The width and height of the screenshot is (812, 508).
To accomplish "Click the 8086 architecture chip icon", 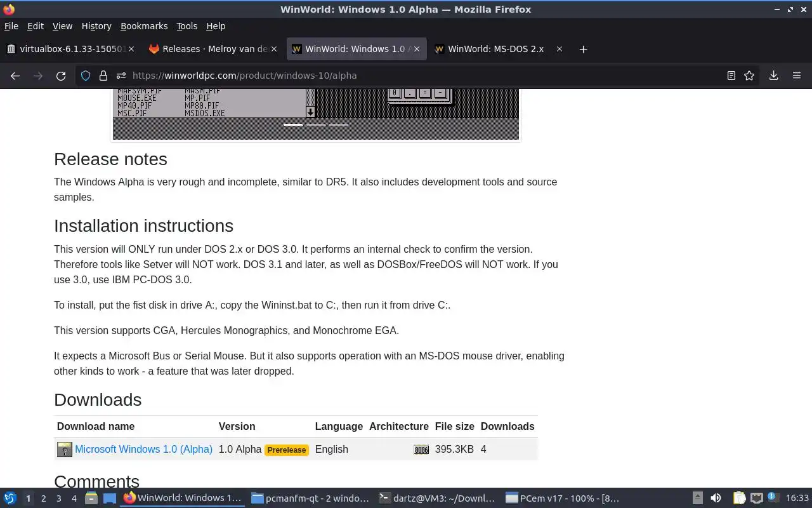I will click(x=421, y=450).
